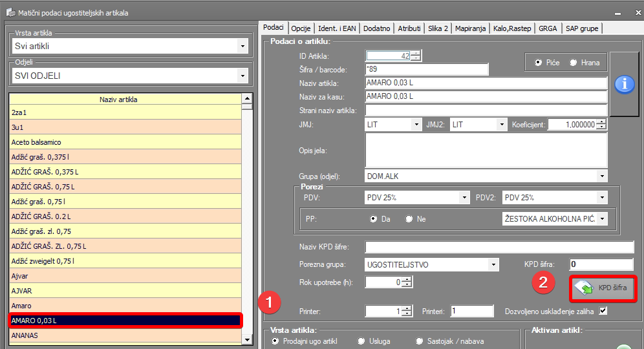Expand the Odjeli dropdown list

tap(242, 76)
